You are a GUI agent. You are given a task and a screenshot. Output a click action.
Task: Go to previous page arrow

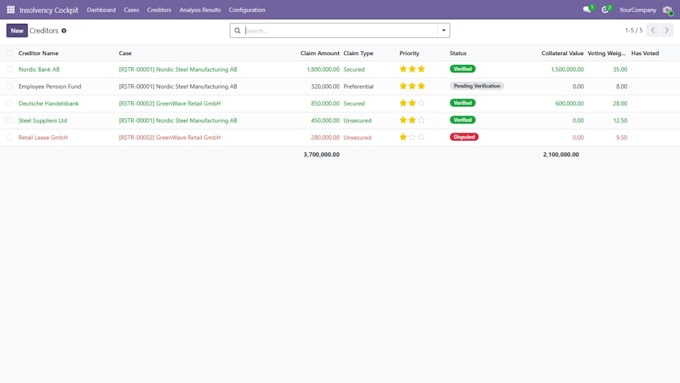(653, 30)
